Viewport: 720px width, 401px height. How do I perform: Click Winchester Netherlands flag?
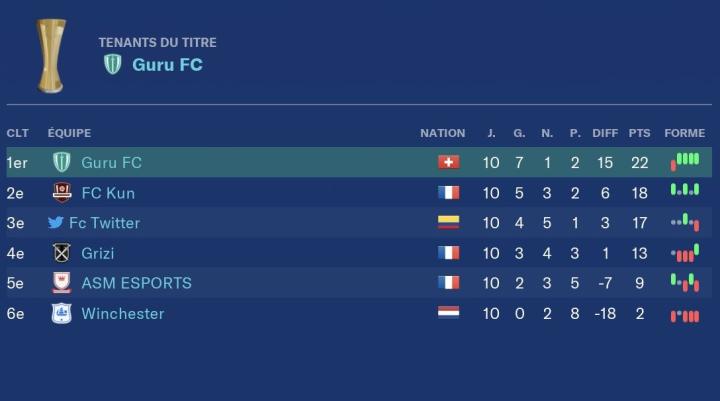(x=448, y=314)
